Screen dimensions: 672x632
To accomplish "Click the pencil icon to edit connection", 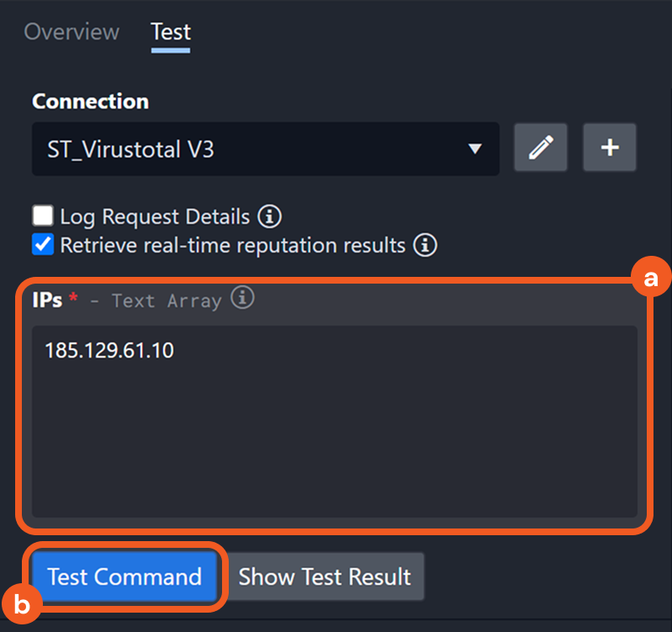I will pyautogui.click(x=540, y=148).
